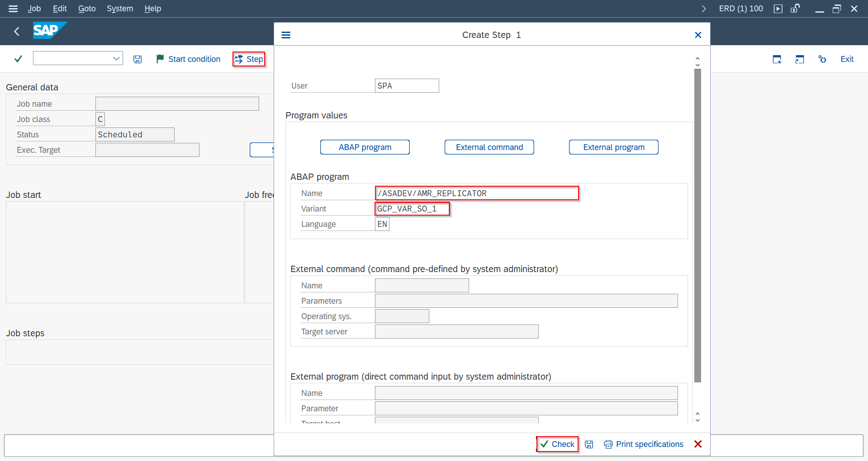Save the step with dialog disk icon
Image resolution: width=868 pixels, height=461 pixels.
[589, 444]
